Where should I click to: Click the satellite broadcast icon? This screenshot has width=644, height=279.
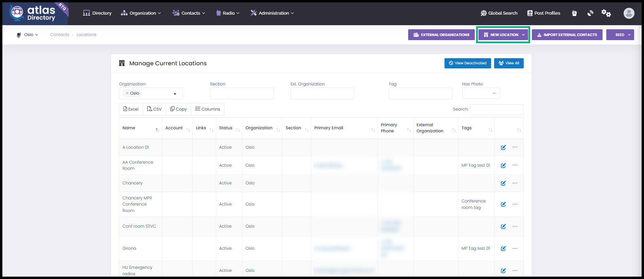[x=590, y=13]
